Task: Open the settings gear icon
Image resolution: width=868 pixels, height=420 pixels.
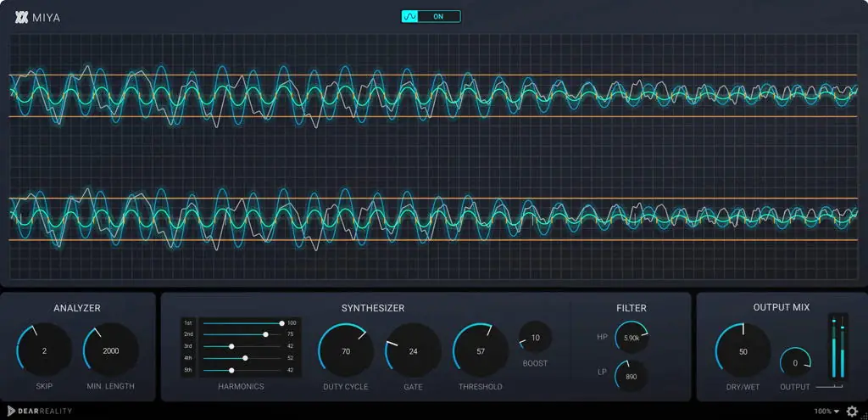Action: (852, 412)
